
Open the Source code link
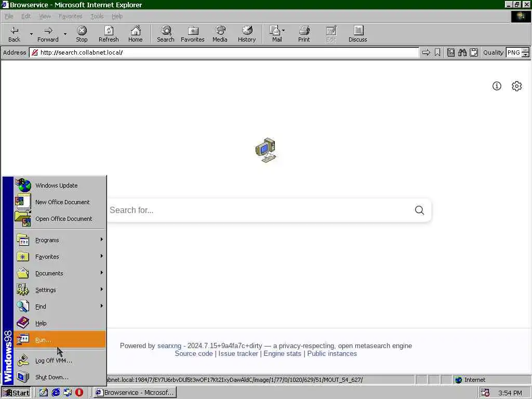[x=194, y=353]
